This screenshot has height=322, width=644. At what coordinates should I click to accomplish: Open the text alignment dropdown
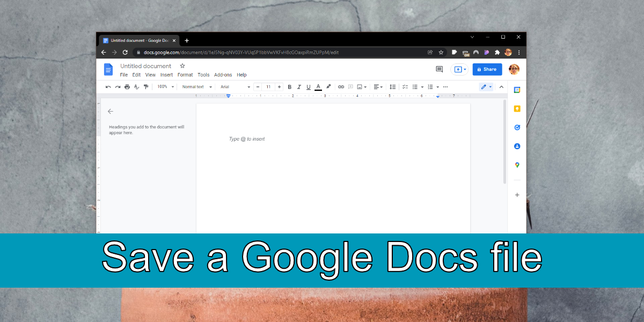point(378,87)
